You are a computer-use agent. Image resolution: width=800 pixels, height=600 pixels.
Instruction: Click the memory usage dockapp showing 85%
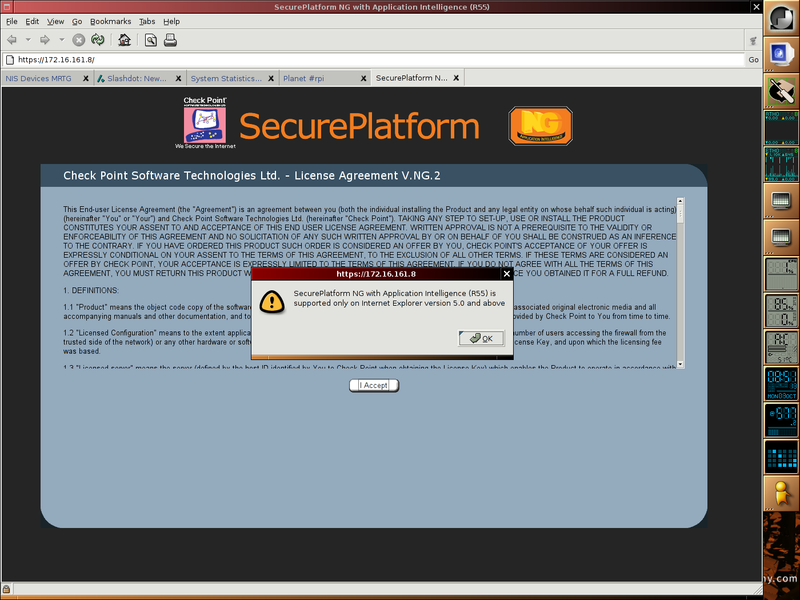pos(781,310)
